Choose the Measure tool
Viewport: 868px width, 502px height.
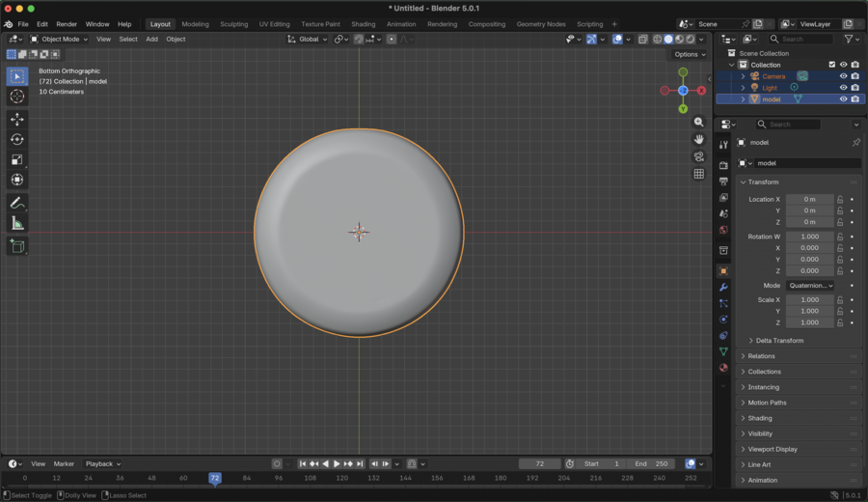[x=17, y=224]
